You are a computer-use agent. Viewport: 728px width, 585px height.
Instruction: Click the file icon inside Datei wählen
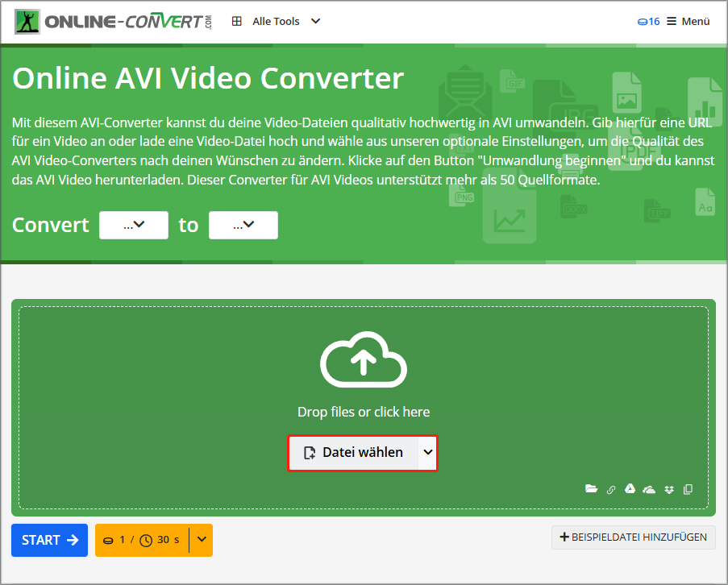click(310, 453)
